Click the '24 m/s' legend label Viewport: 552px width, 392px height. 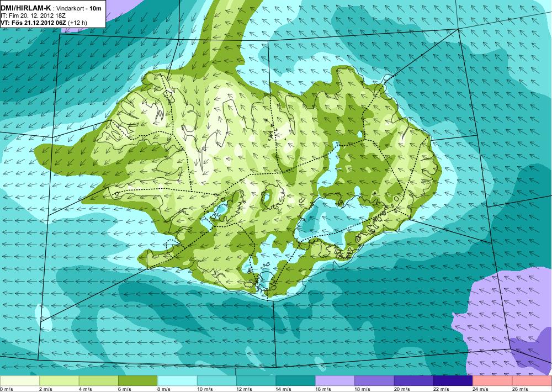coord(481,389)
